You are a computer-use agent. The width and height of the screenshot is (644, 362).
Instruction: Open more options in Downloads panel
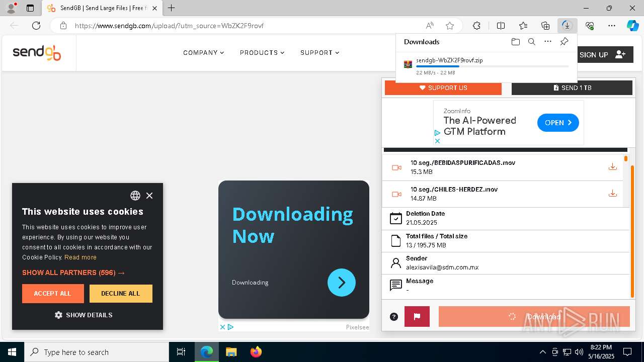tap(548, 42)
